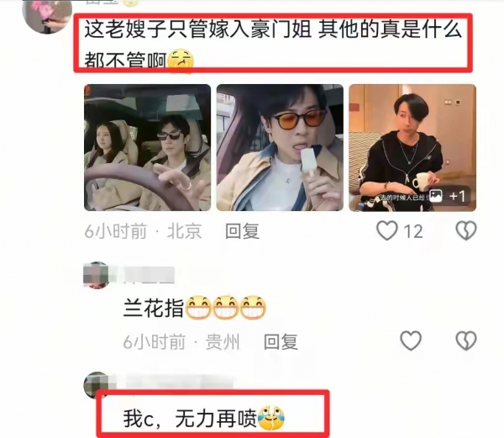Reply to the Beijing comment via 回复

(x=242, y=231)
